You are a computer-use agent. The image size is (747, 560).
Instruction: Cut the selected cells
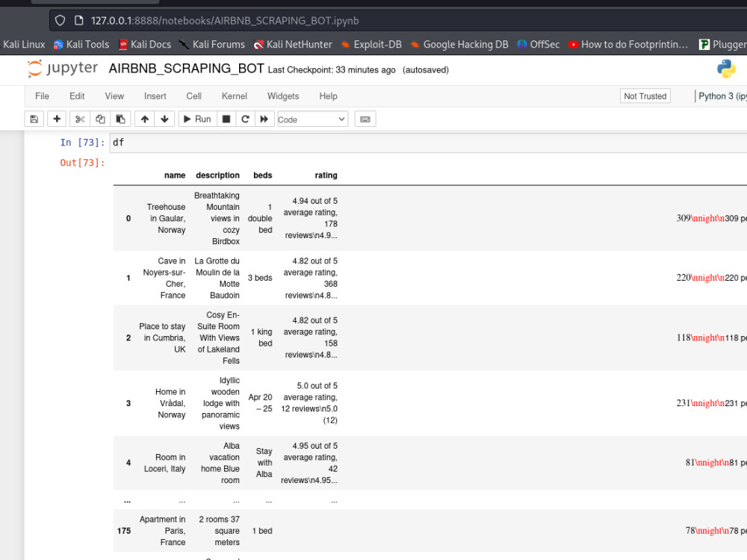tap(80, 119)
